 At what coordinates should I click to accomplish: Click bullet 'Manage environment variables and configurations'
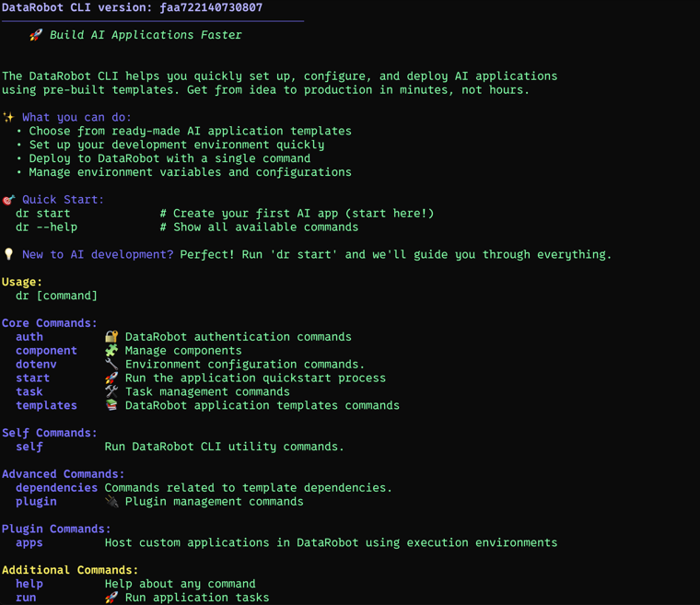[190, 172]
